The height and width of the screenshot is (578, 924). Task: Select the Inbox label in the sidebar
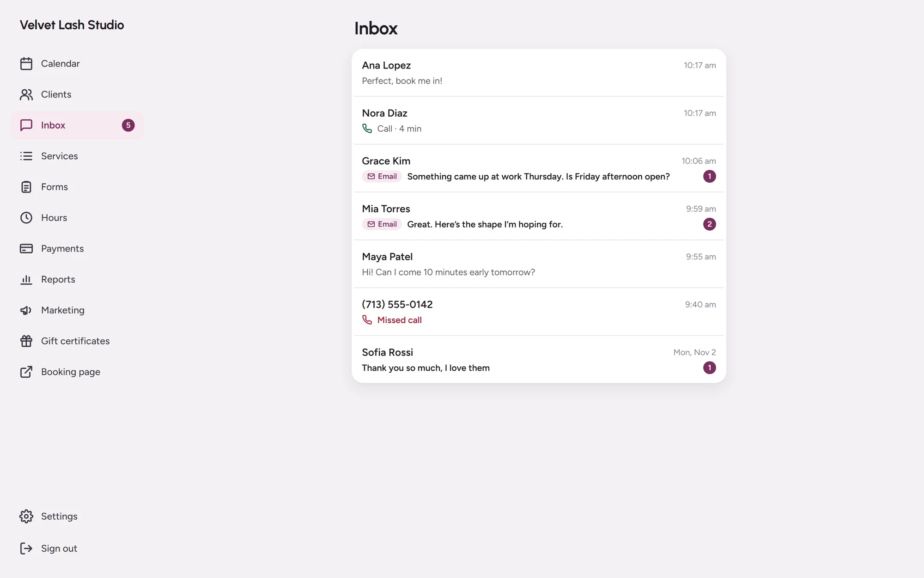click(53, 125)
